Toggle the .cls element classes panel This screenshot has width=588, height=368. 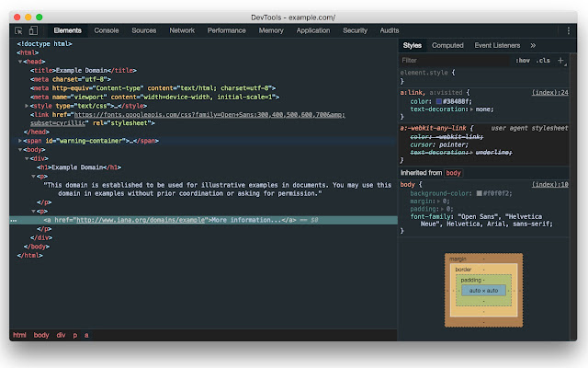point(544,60)
